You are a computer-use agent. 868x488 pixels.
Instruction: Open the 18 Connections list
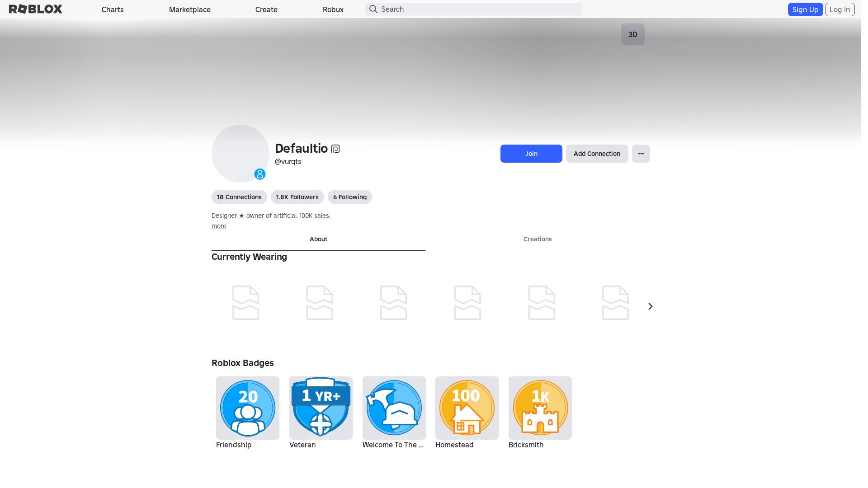click(x=239, y=197)
